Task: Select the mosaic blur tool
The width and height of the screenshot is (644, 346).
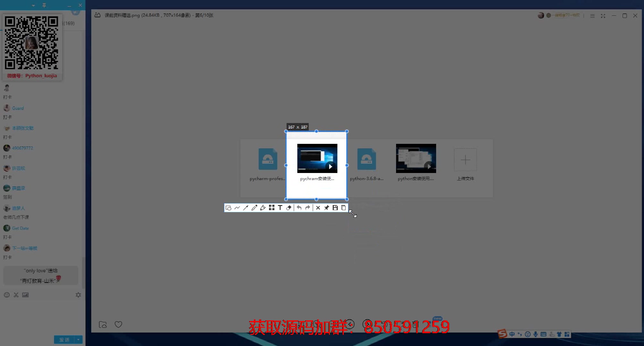Action: [272, 208]
